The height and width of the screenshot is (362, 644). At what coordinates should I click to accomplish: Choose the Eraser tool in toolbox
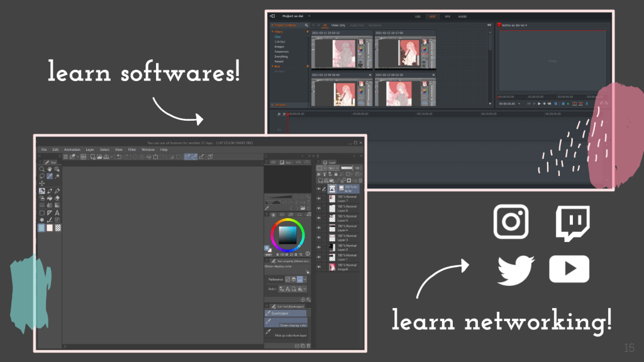[57, 198]
